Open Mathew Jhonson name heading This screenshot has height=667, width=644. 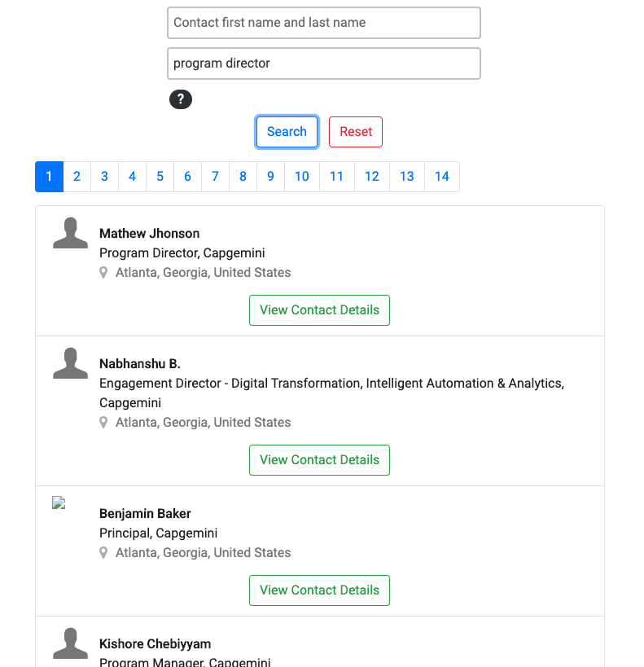(149, 234)
